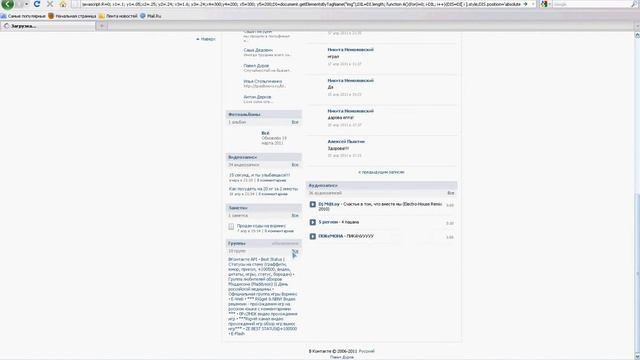
Task: Show all videos via 'Все' link
Action: (x=295, y=165)
